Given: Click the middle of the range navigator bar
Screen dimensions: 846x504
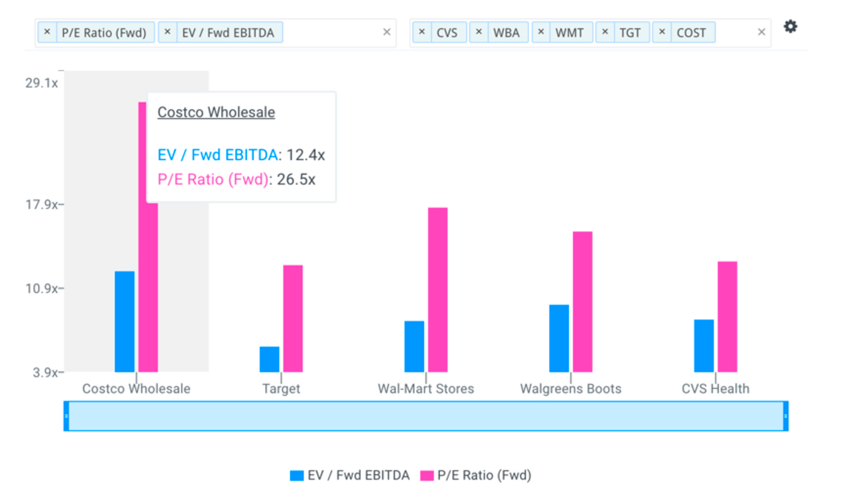Looking at the screenshot, I should coord(426,416).
